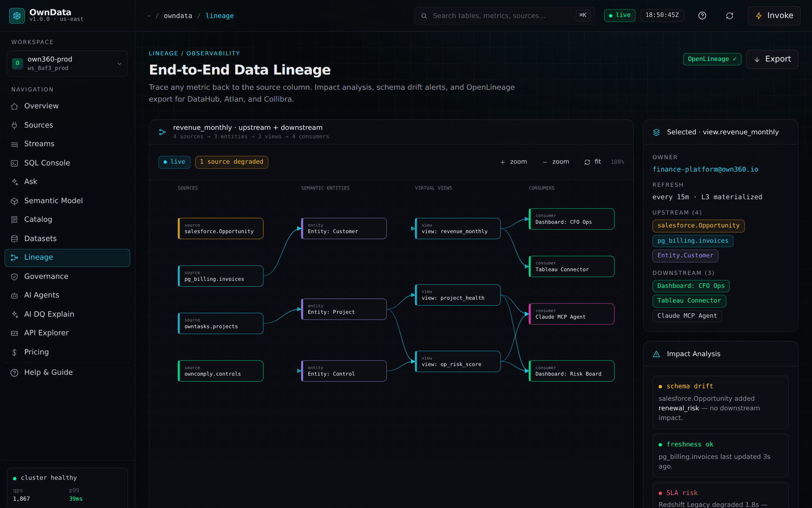Viewport: 812px width, 508px height.
Task: Click the Governance shield icon
Action: [14, 276]
